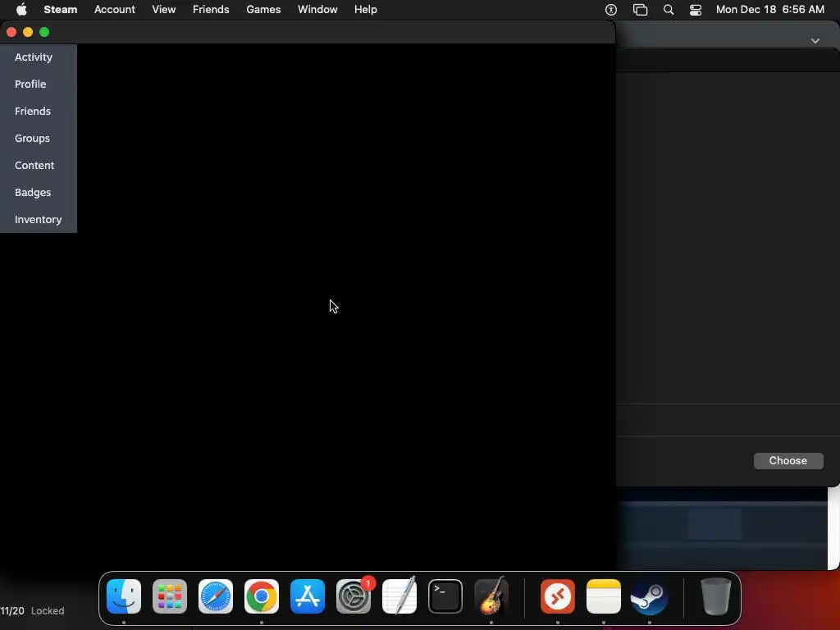Select Content in the dropdown list
The image size is (840, 630).
[34, 166]
